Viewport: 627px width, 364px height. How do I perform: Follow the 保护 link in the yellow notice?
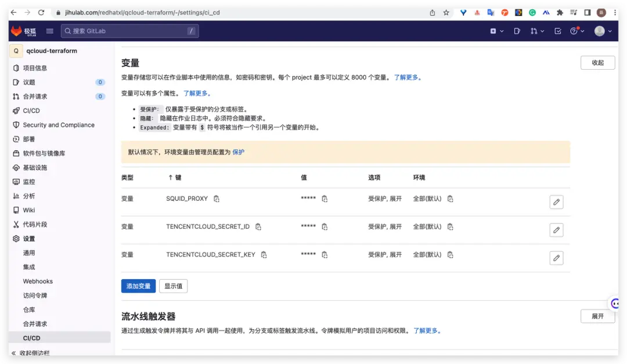tap(238, 152)
